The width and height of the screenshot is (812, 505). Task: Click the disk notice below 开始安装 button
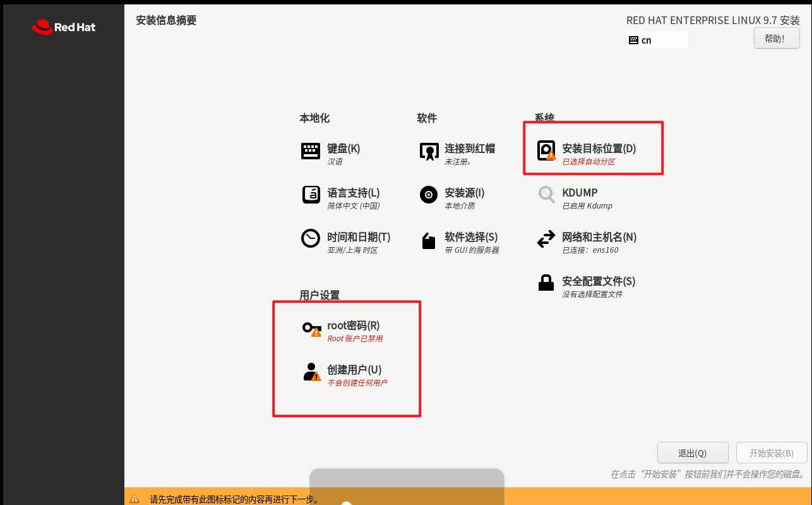(709, 474)
